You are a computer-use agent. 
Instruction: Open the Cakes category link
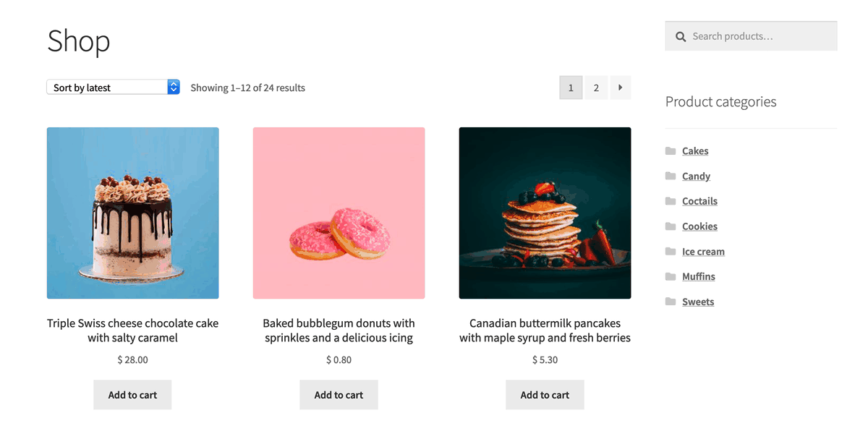click(695, 150)
